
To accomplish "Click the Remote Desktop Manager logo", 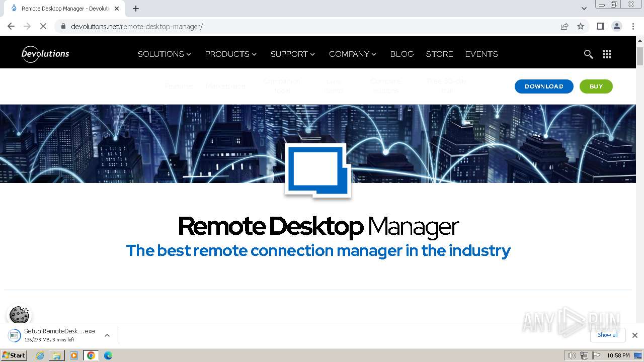I will coord(318,170).
